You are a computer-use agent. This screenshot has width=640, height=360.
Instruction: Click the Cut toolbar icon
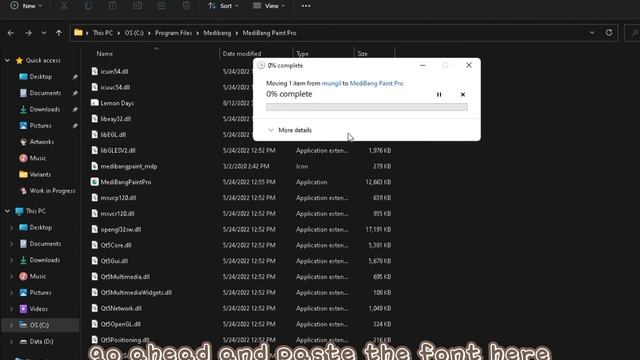(x=64, y=6)
